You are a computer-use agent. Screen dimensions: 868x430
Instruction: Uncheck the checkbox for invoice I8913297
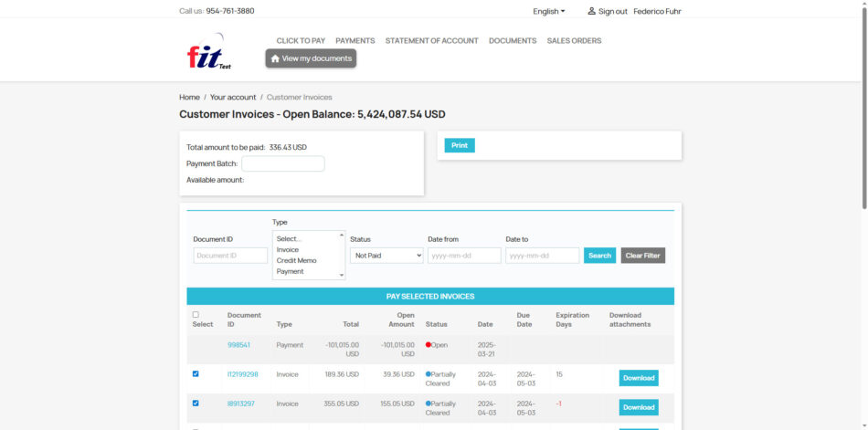click(196, 403)
